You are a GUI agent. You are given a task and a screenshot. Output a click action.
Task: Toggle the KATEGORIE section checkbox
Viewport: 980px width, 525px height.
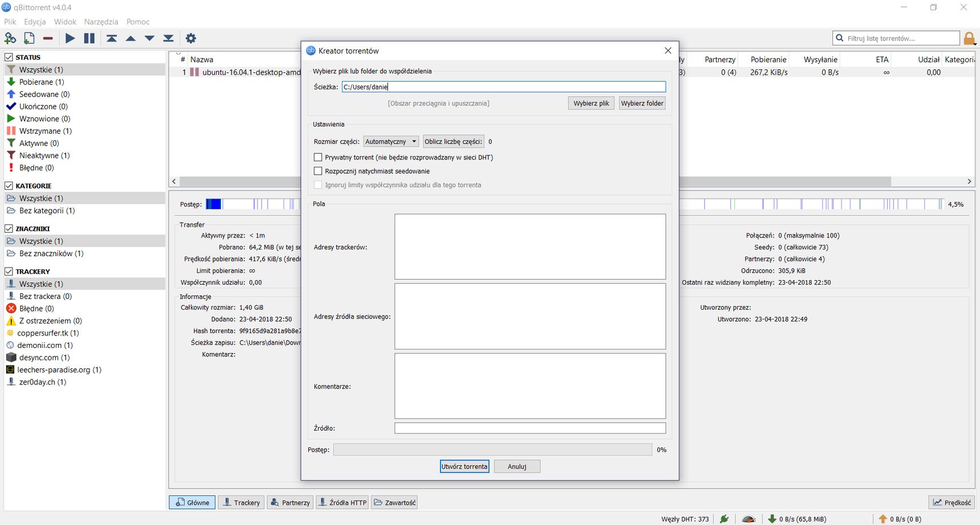pos(9,186)
